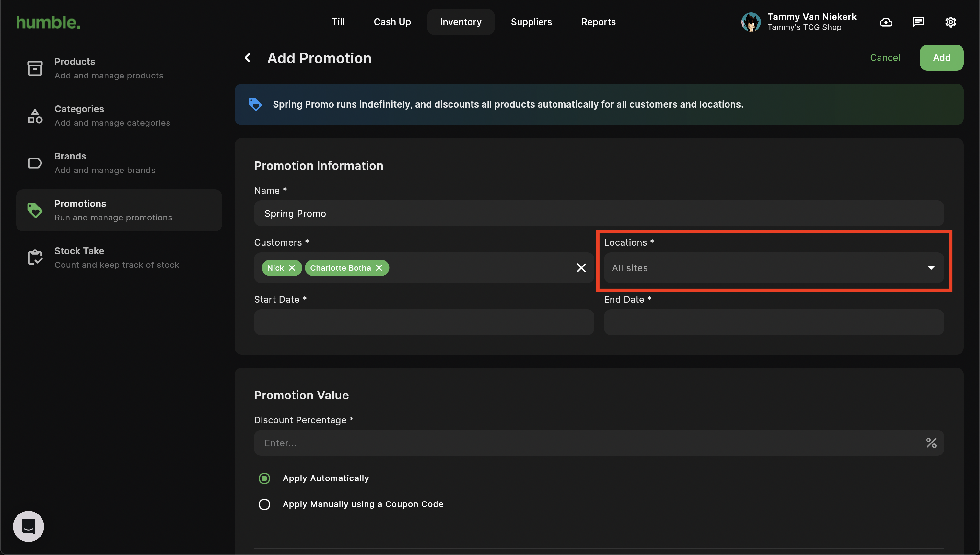Click the Discount Percentage input

(x=599, y=443)
